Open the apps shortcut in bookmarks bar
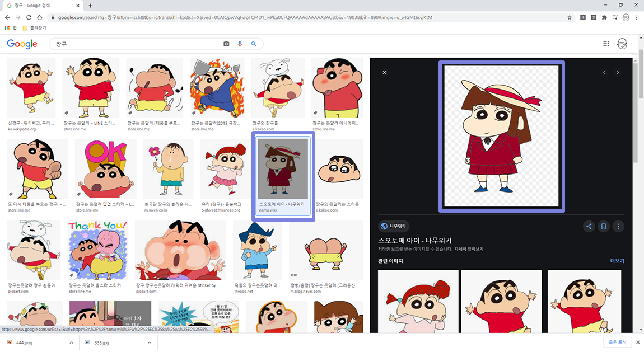644x352 pixels. coord(11,28)
